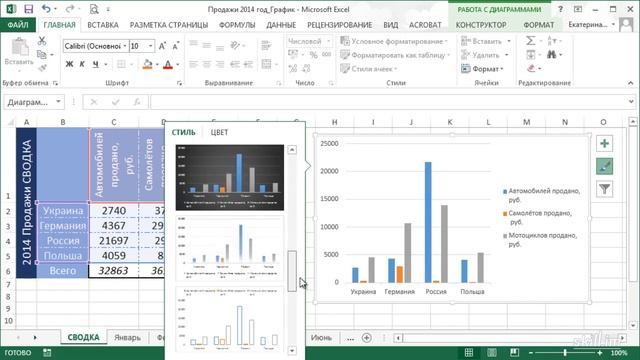Collapse the ribbon with the chevron arrow
Screen dimensions: 640x360
pos(630,83)
